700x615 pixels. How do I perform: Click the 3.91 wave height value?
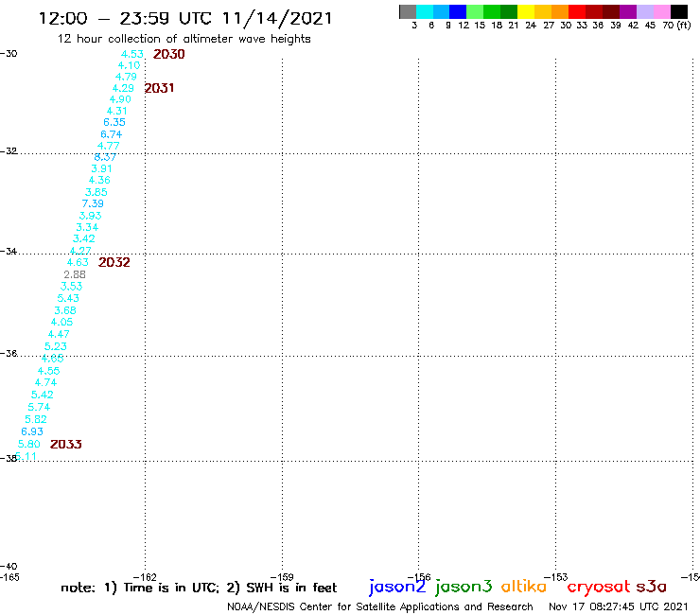[101, 168]
